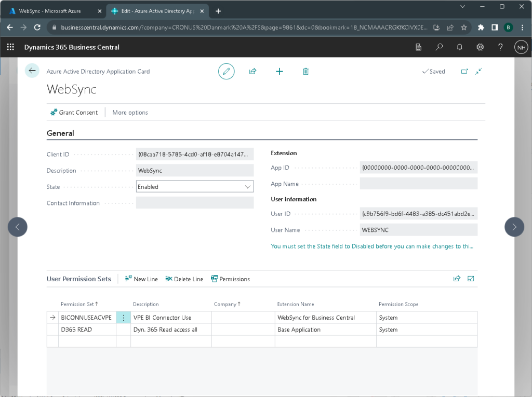Expand the State dropdown
Viewport: 532px width, 397px height.
pyautogui.click(x=247, y=187)
